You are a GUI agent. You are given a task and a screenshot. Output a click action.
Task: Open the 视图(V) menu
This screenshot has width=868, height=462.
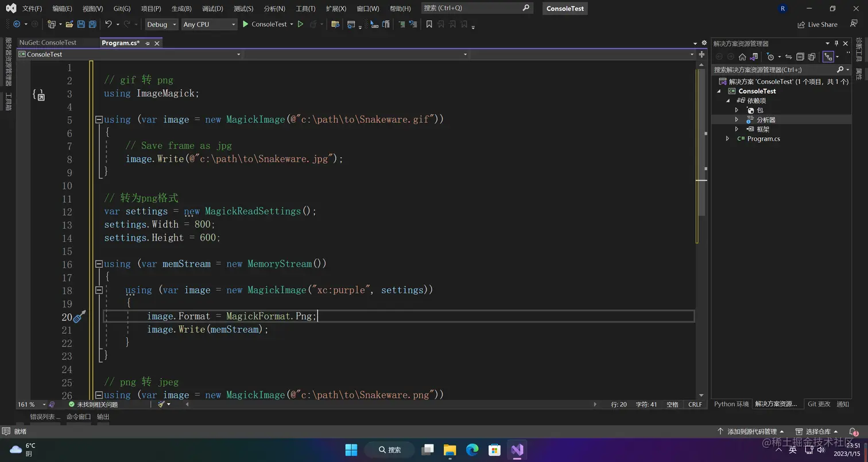(92, 9)
